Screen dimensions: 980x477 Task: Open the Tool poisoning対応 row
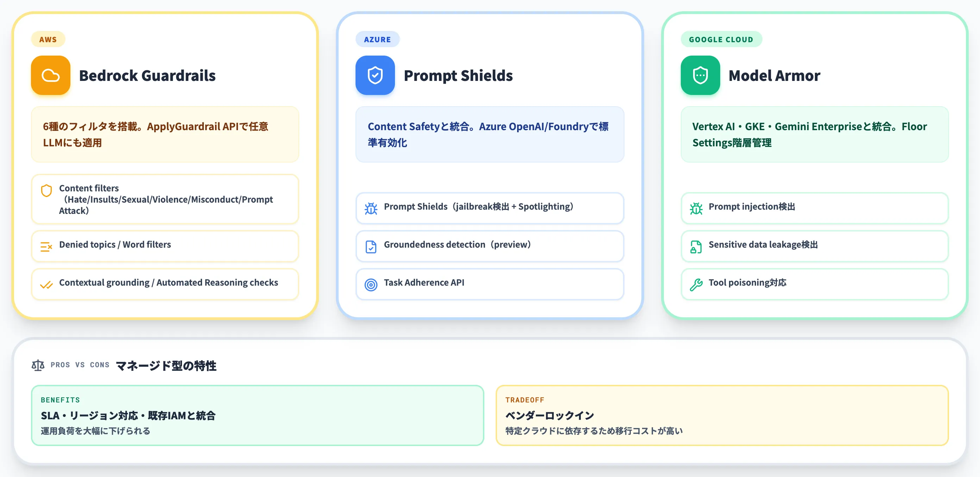pyautogui.click(x=815, y=284)
